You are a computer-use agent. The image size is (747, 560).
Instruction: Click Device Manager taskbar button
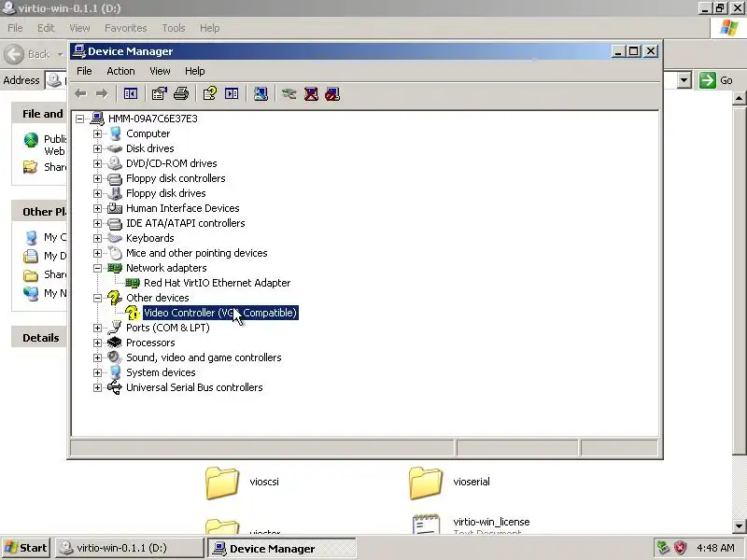(x=282, y=548)
